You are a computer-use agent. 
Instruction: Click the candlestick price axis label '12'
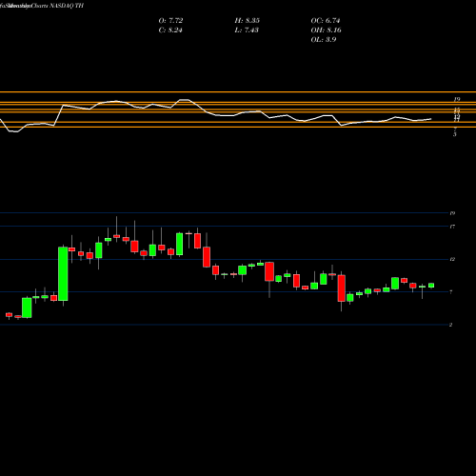click(452, 259)
